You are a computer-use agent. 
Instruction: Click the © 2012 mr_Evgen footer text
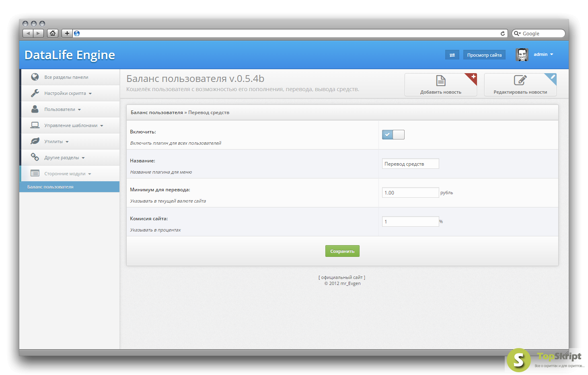(x=342, y=283)
